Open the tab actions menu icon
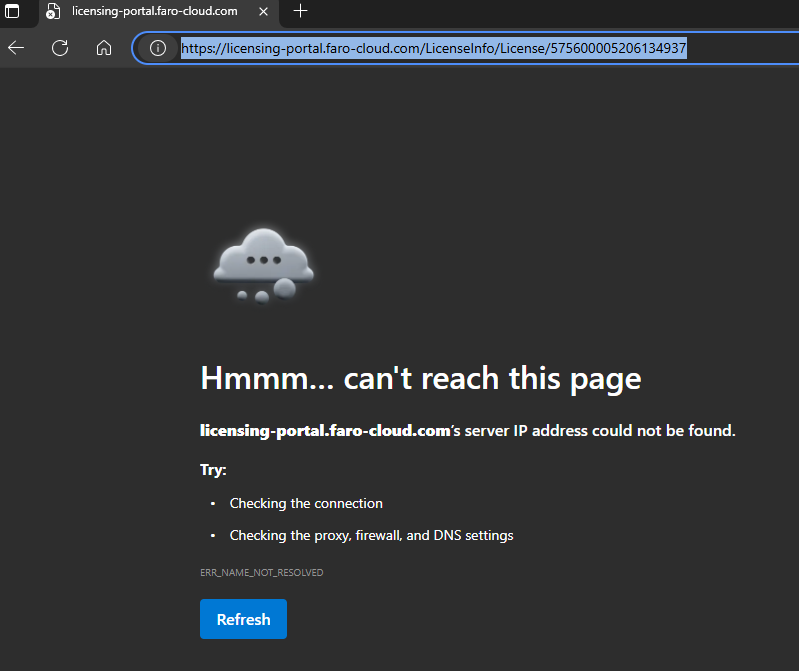The height and width of the screenshot is (671, 799). click(14, 11)
